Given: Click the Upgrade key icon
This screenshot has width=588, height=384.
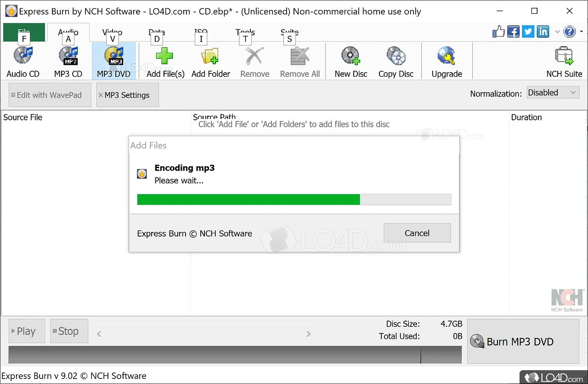Looking at the screenshot, I should (447, 61).
